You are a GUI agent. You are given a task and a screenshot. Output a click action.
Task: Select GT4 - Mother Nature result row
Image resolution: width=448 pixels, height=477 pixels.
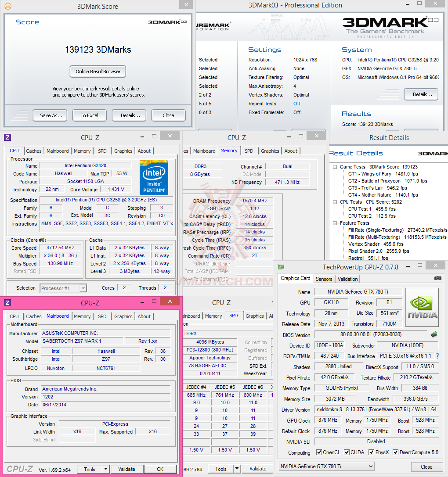point(383,195)
